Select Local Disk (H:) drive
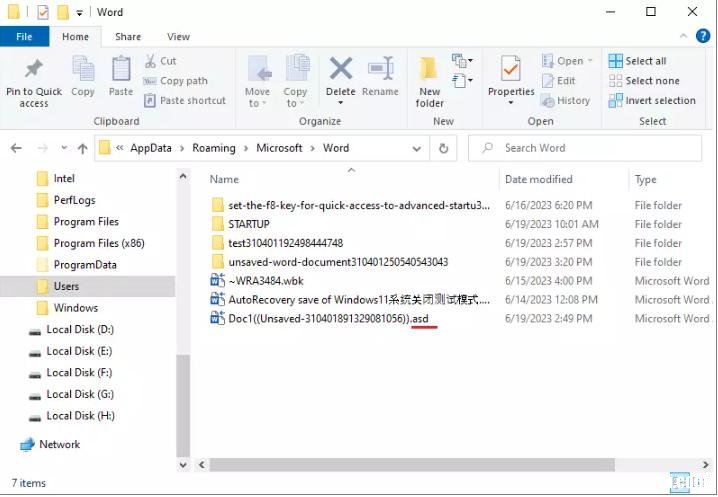Screen dimensions: 718x497 coord(71,416)
